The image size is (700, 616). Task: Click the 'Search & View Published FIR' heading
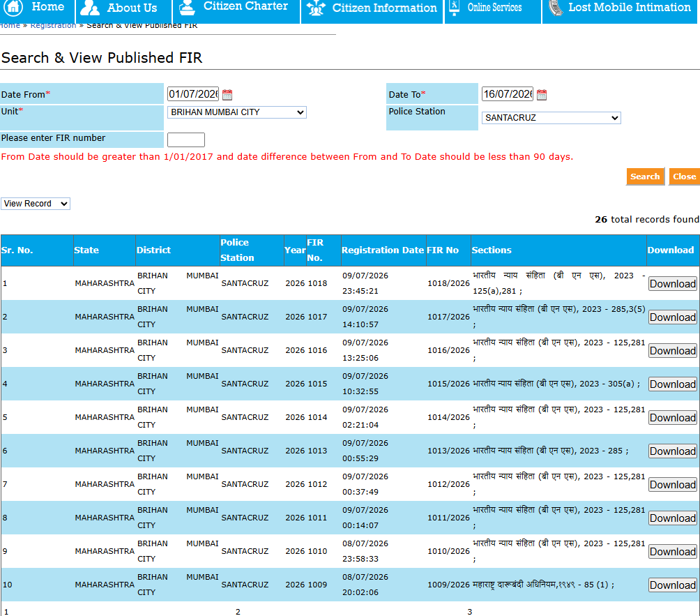(x=102, y=58)
